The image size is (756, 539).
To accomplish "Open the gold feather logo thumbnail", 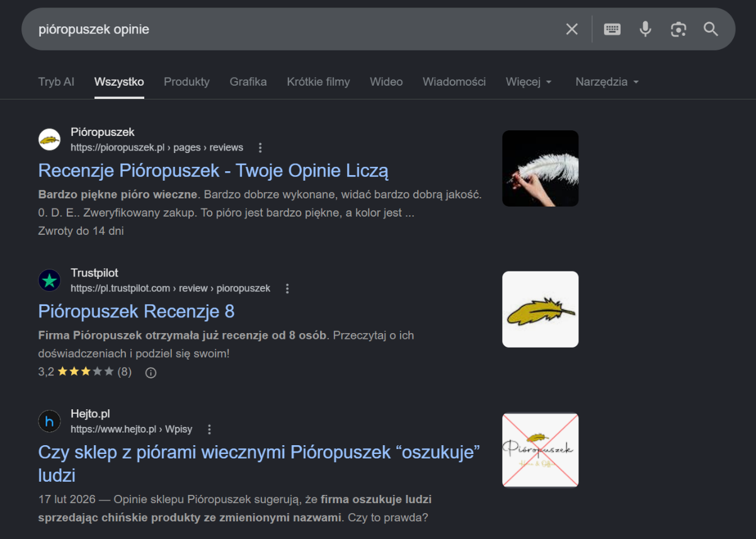I will 540,309.
